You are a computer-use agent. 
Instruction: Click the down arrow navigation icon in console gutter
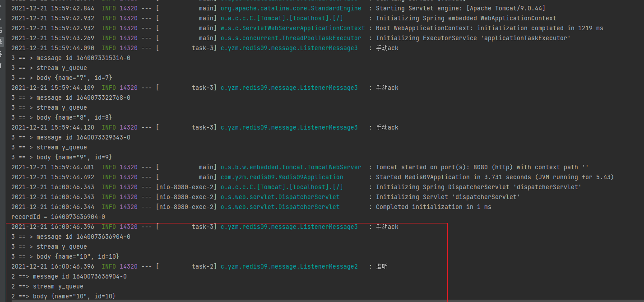pyautogui.click(x=3, y=20)
